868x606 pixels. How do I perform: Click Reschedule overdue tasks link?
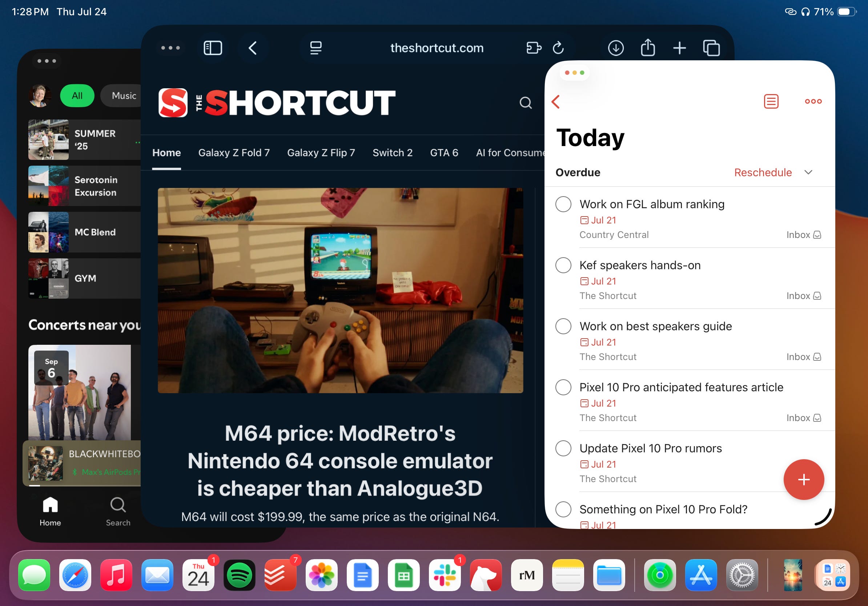(x=763, y=172)
